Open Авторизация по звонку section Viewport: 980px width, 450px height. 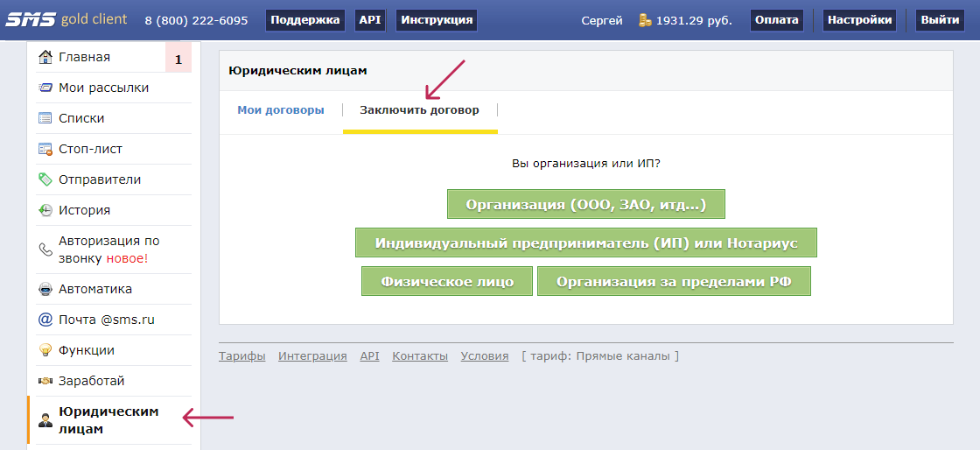click(x=109, y=250)
